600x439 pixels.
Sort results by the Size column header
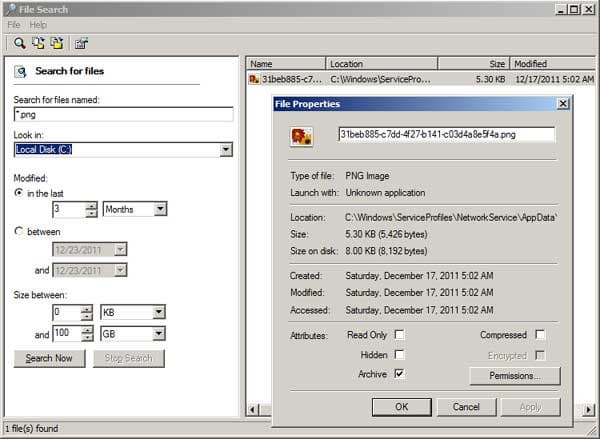tap(474, 64)
